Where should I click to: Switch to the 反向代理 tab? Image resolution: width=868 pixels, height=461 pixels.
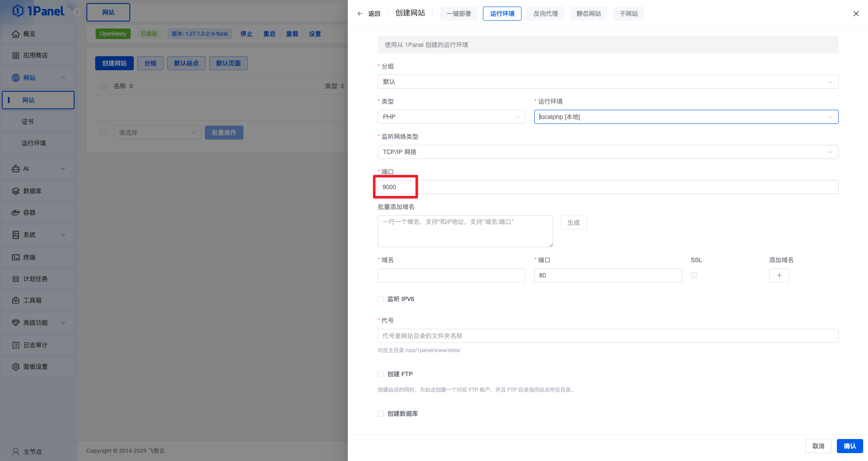[545, 14]
